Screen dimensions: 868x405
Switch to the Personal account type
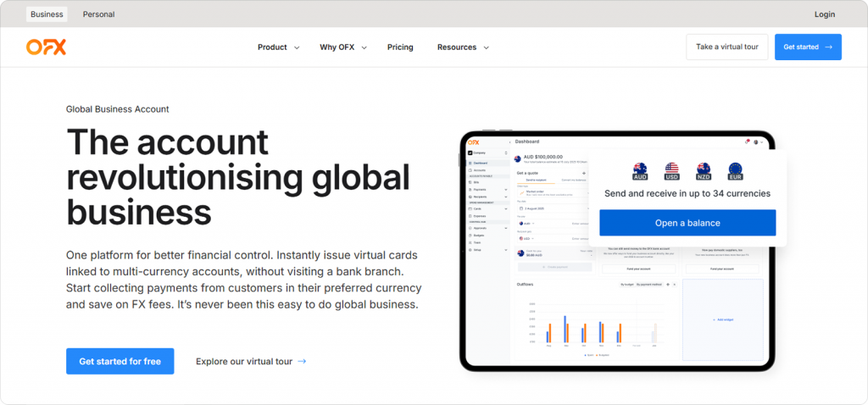98,14
